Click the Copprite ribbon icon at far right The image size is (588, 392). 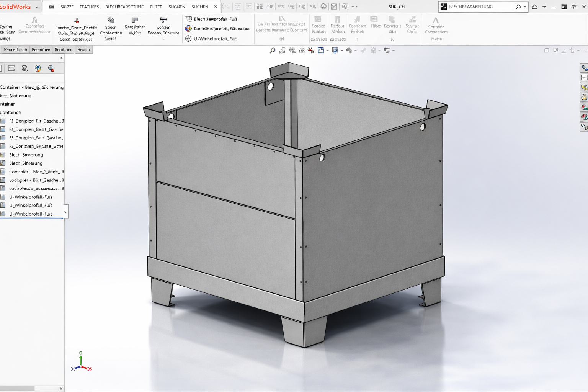(x=436, y=20)
